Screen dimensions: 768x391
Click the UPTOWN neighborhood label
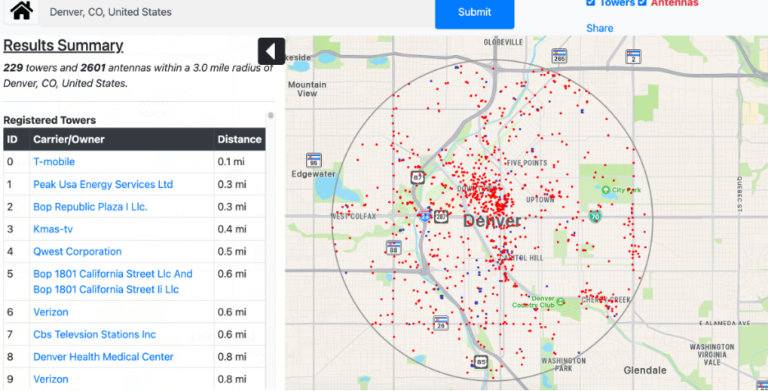pos(540,200)
